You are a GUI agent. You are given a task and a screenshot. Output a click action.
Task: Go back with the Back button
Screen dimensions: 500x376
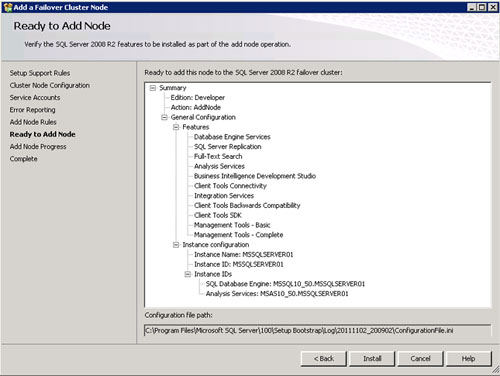(324, 359)
